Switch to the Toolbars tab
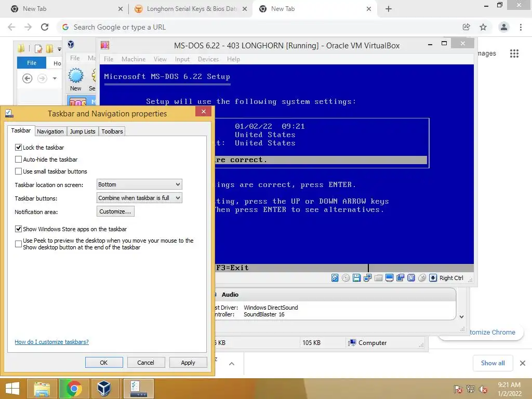This screenshot has height=399, width=532. [112, 131]
